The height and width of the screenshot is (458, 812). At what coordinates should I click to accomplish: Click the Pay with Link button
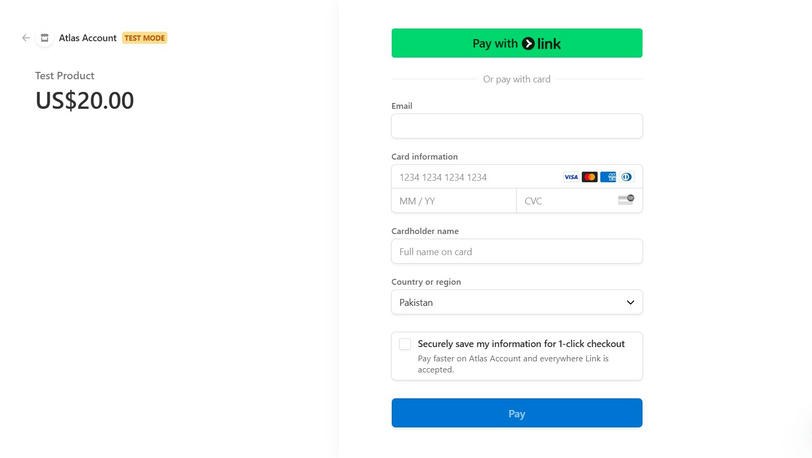(517, 43)
